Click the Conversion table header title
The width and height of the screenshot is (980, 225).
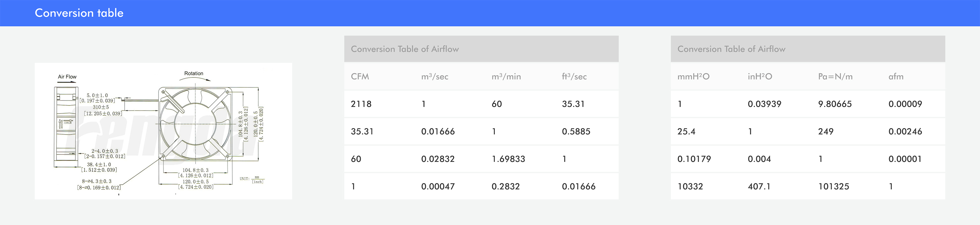79,13
